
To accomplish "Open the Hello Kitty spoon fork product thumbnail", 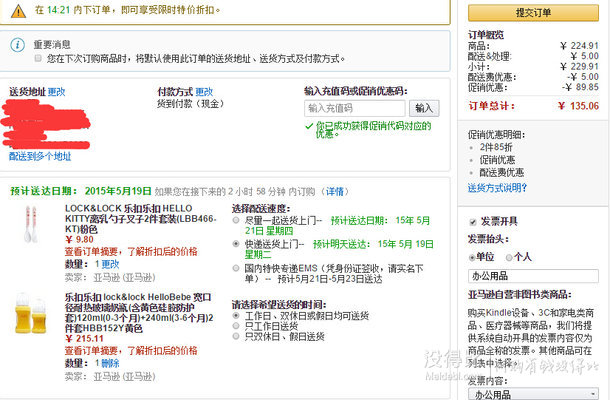I will point(31,224).
